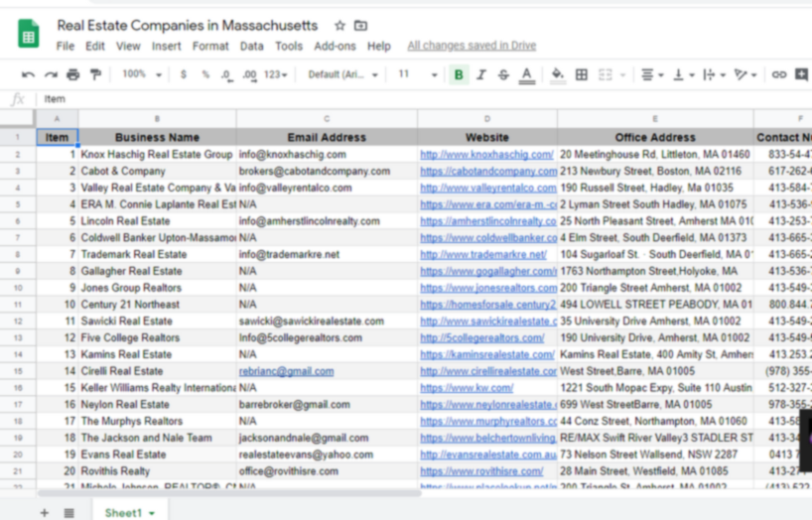Screen dimensions: 812x520
Task: Toggle strikethrough formatting
Action: (x=503, y=74)
